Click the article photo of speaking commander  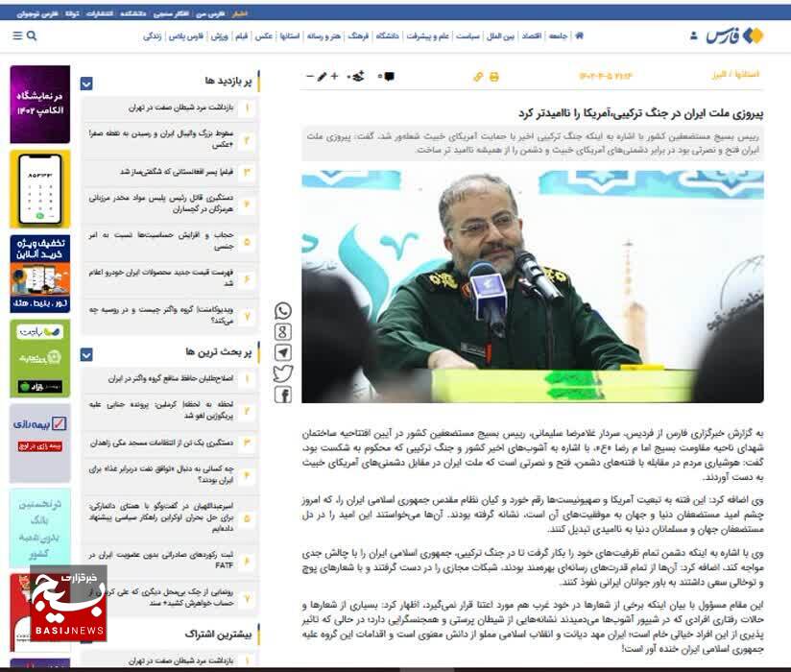point(533,286)
